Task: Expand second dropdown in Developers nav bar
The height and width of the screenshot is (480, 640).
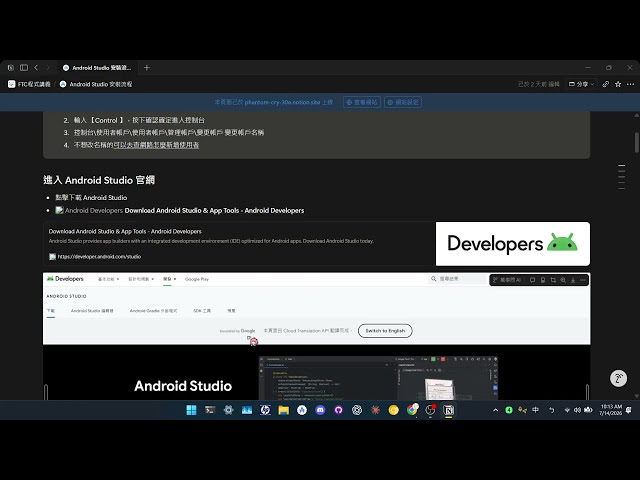Action: coord(141,279)
